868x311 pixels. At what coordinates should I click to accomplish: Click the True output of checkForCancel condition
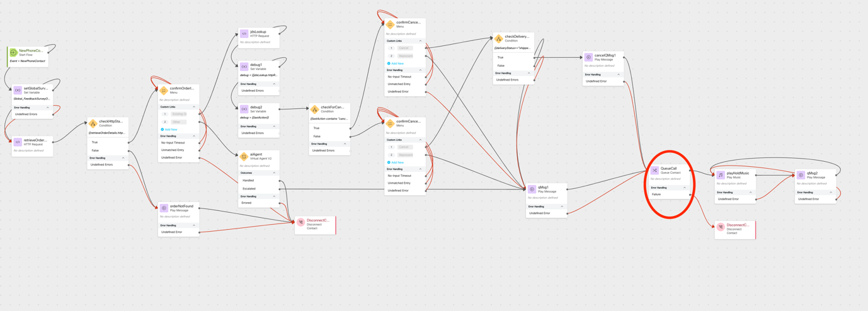coord(316,128)
